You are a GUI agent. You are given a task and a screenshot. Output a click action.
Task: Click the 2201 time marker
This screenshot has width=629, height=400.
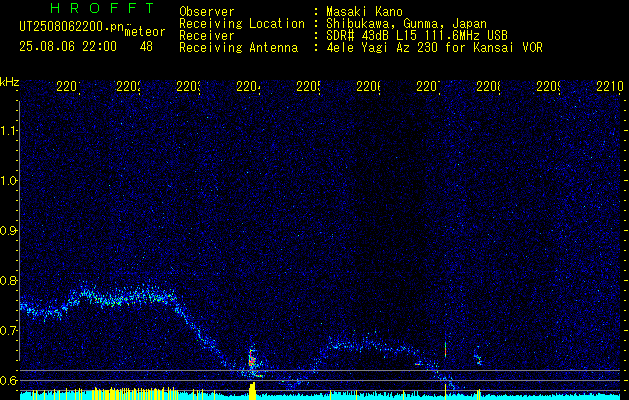pyautogui.click(x=68, y=87)
